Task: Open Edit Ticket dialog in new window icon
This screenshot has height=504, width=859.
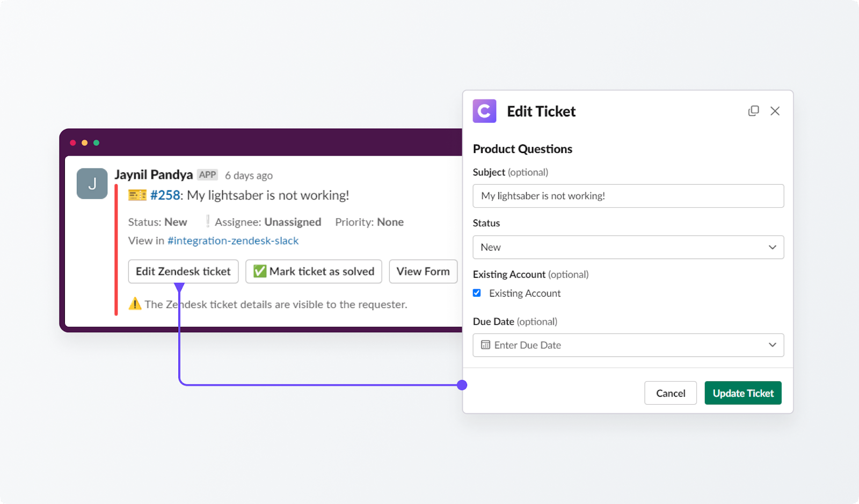Action: click(x=753, y=111)
